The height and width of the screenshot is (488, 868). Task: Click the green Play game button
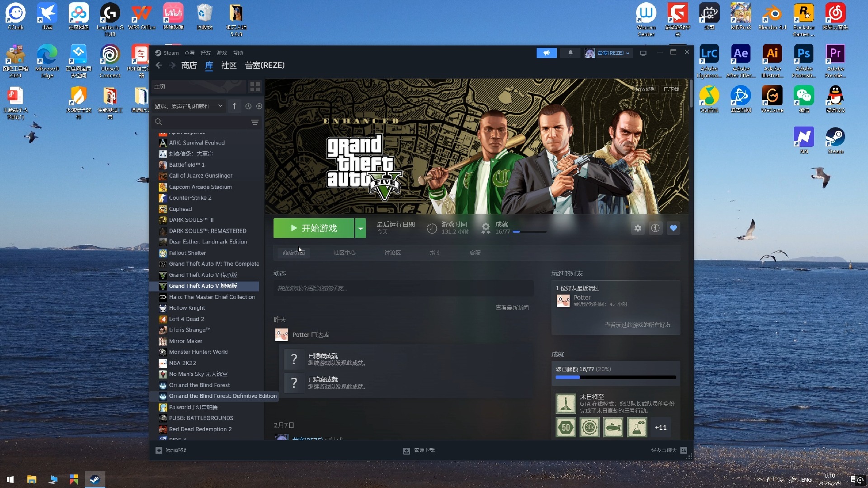[x=314, y=228]
